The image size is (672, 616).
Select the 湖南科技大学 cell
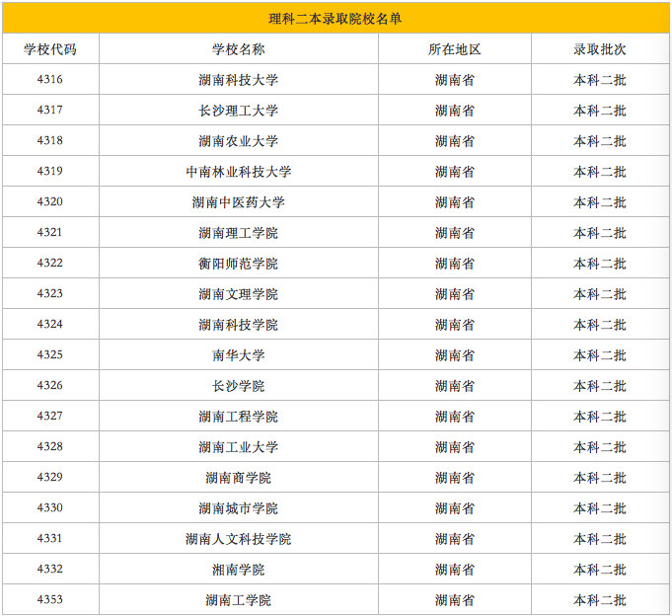coord(238,80)
